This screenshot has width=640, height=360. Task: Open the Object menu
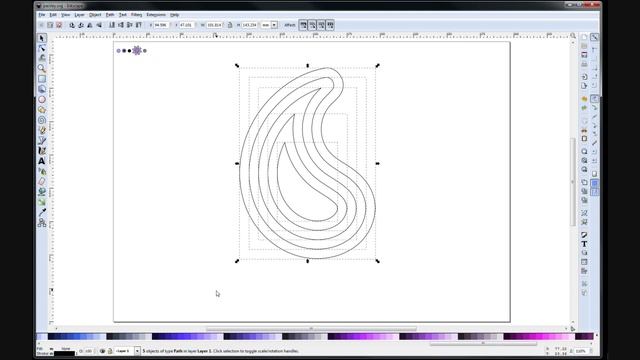coord(95,15)
